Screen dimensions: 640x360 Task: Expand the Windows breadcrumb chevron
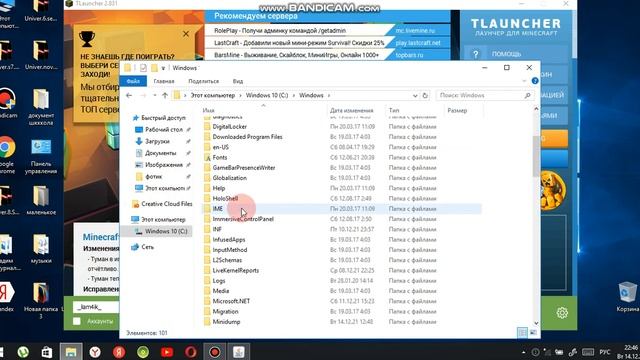click(x=329, y=96)
